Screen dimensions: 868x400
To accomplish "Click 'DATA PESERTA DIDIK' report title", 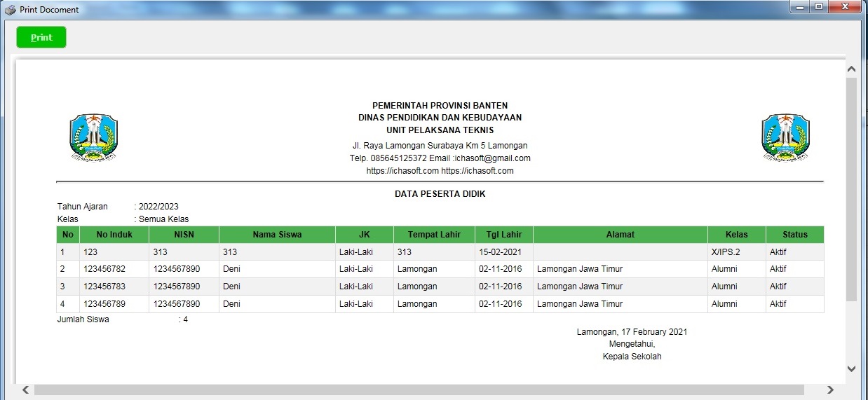I will (x=440, y=194).
